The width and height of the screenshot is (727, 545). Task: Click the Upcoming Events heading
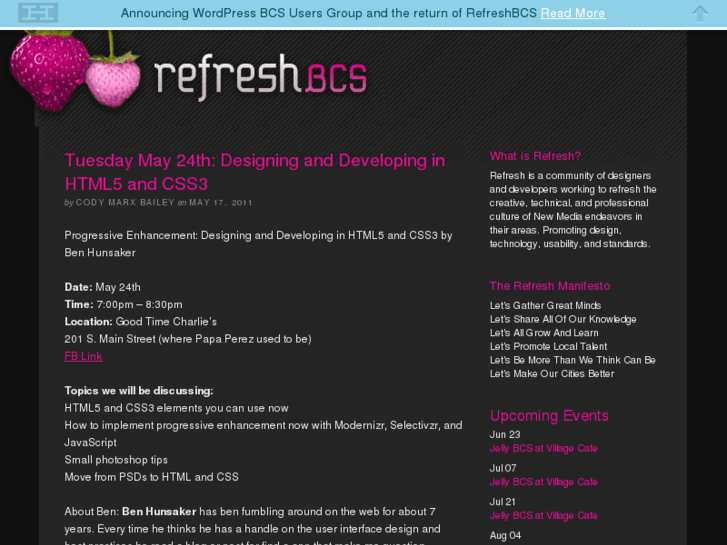[x=549, y=416]
